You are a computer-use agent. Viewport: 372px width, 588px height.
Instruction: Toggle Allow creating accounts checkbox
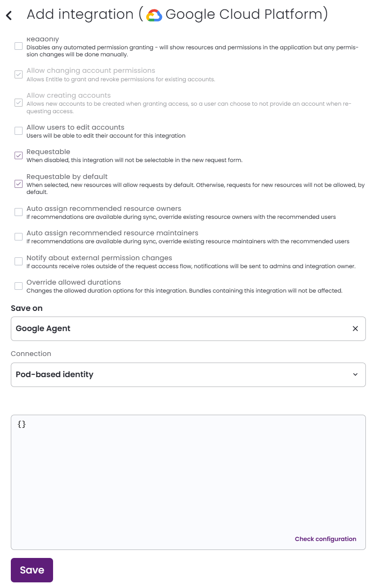click(x=18, y=102)
